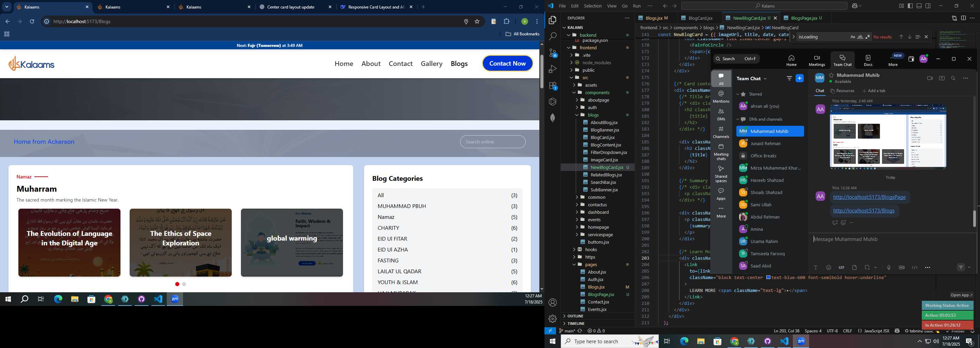
Task: Switch to Center card layout update Chrome tab
Action: click(x=291, y=7)
